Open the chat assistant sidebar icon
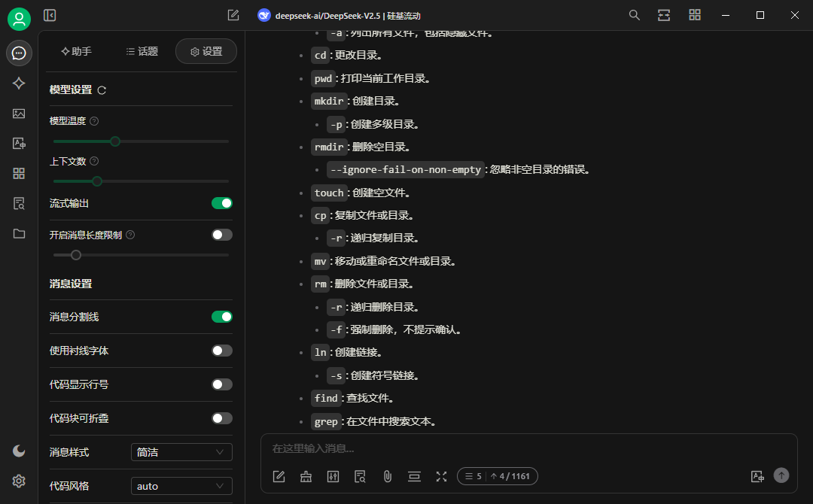The image size is (813, 504). pos(19,53)
